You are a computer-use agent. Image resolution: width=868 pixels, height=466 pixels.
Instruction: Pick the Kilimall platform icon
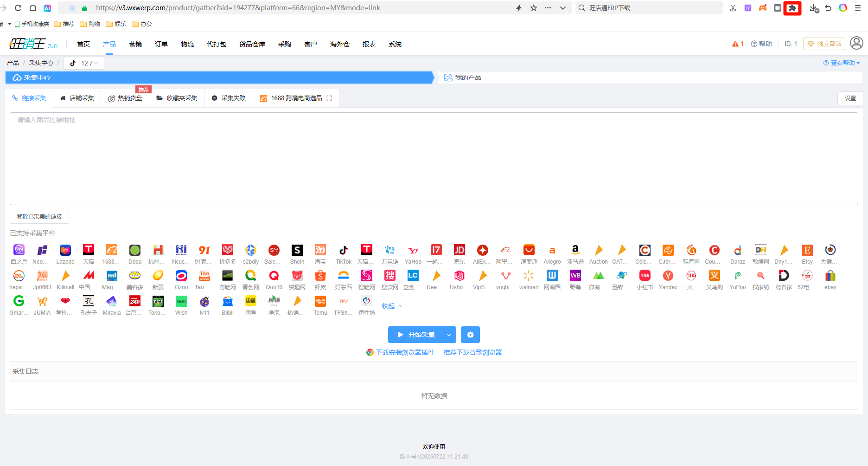pos(65,276)
